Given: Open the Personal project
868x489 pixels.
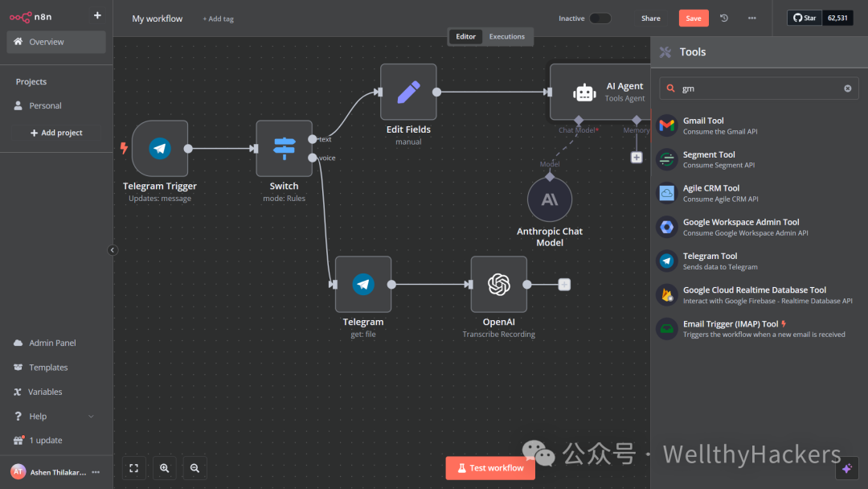Looking at the screenshot, I should (x=56, y=106).
